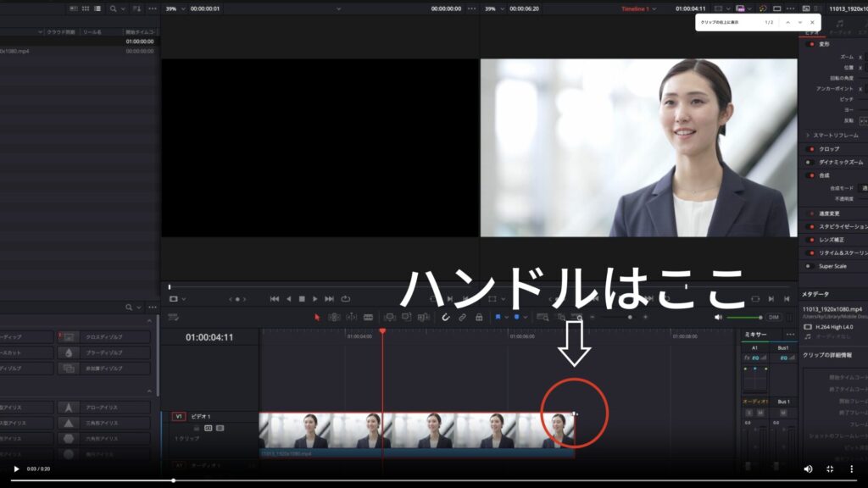868x488 pixels.
Task: Switch media pool to thumbnail view
Action: click(x=86, y=8)
